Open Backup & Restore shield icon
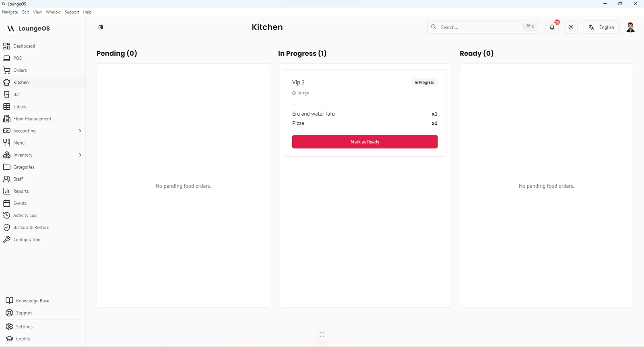Viewport: 644px width, 347px height. click(x=7, y=227)
